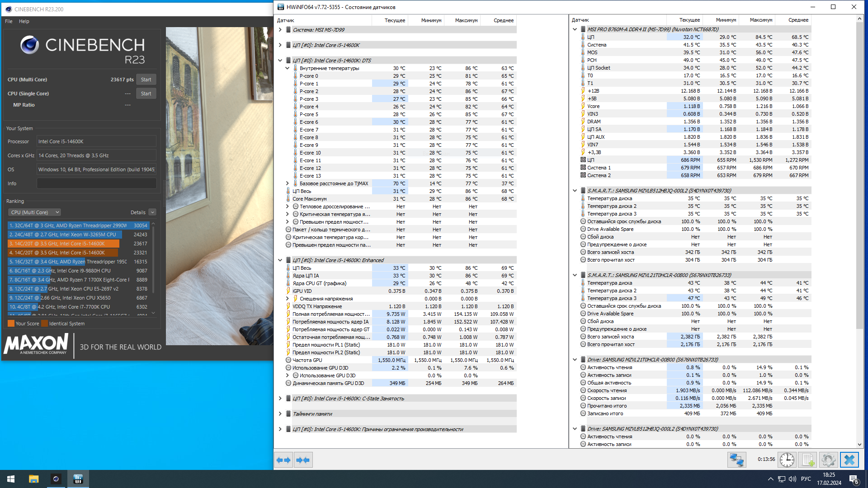
Task: Click the expand columns arrows button in HWiNFO
Action: 283,460
